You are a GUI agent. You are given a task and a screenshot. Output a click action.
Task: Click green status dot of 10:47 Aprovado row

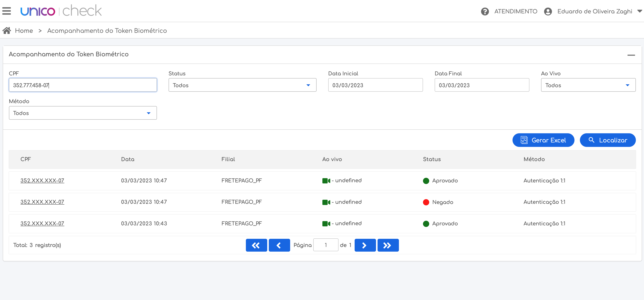coord(426,181)
